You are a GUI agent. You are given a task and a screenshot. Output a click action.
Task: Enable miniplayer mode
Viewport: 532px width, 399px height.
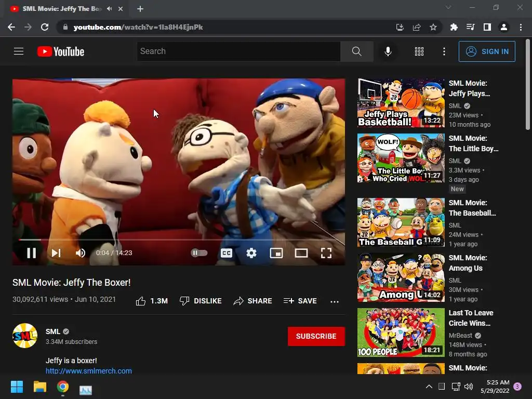tap(276, 253)
